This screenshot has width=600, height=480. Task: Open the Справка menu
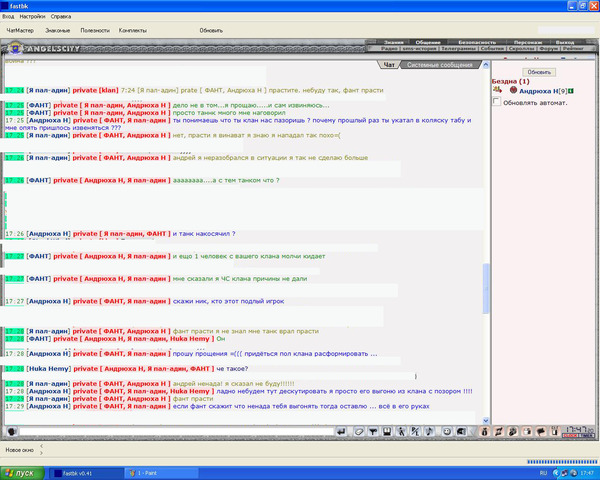coord(61,16)
